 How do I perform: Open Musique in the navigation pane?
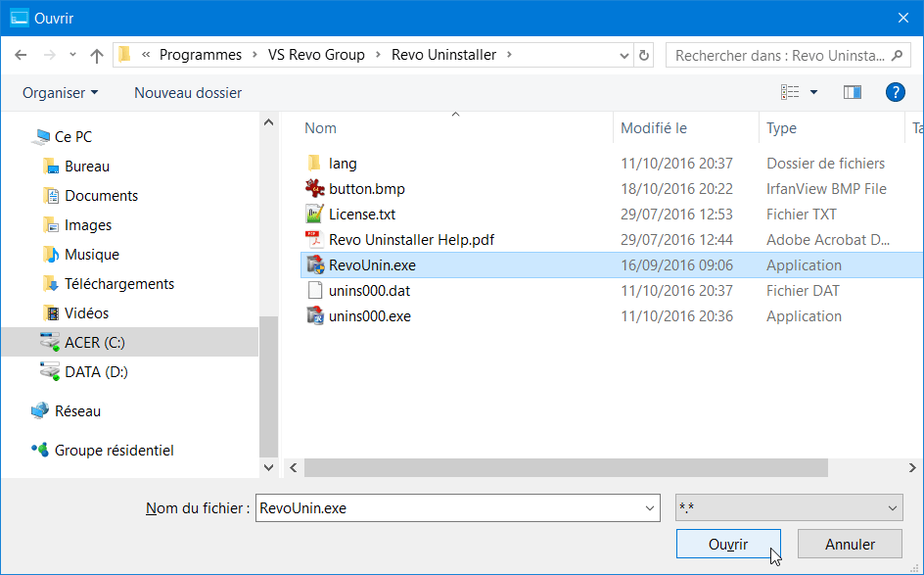92,255
